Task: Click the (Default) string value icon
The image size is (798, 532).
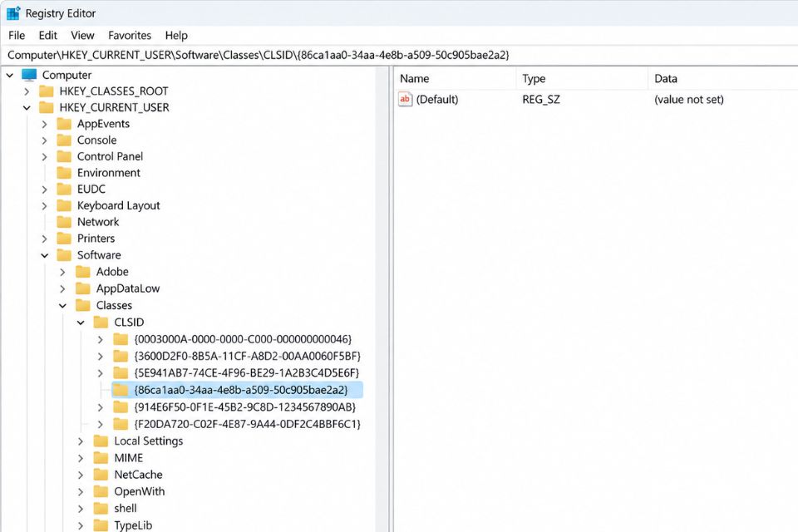Action: pyautogui.click(x=405, y=99)
